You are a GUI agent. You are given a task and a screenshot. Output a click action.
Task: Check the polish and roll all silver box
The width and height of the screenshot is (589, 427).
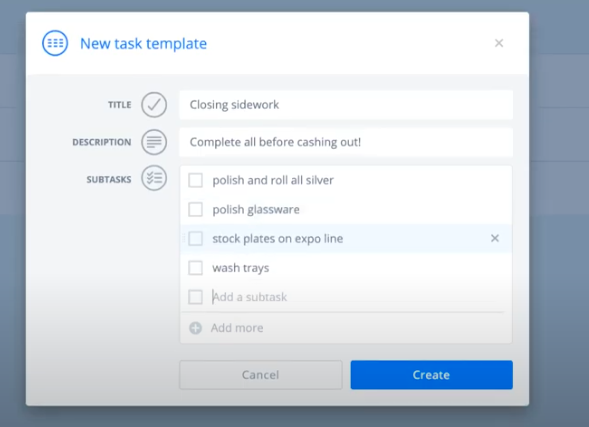pos(195,180)
